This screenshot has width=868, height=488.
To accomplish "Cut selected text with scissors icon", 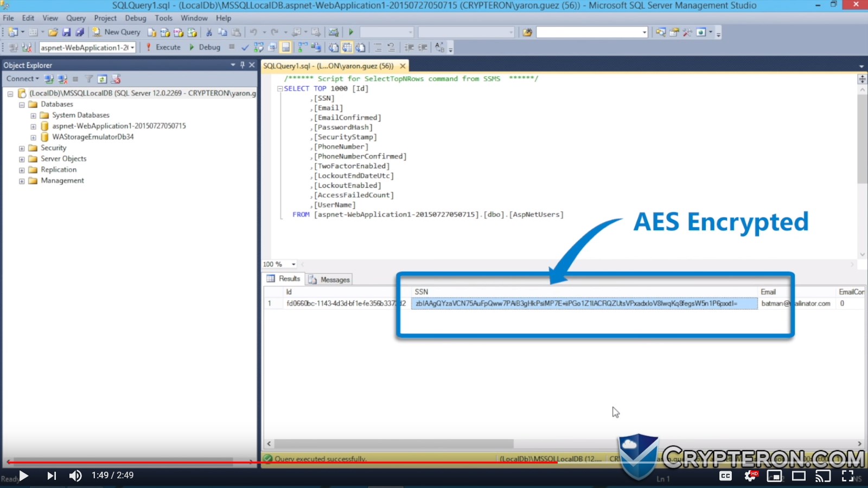I will coord(209,33).
